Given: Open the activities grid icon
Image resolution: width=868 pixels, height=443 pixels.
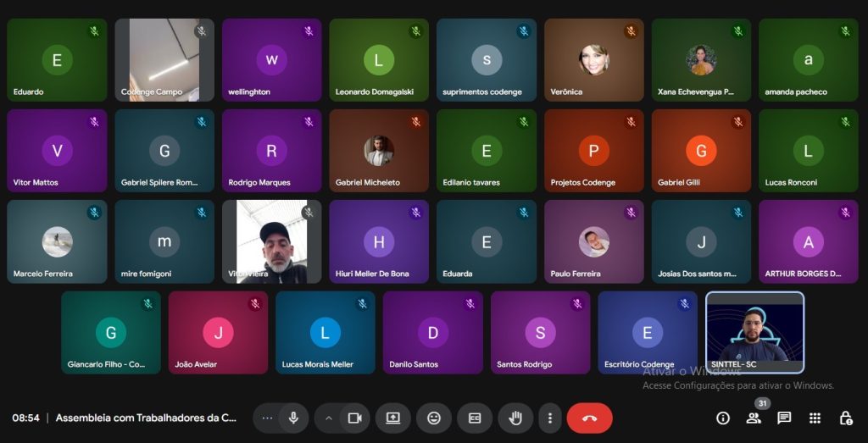Looking at the screenshot, I should (x=815, y=418).
